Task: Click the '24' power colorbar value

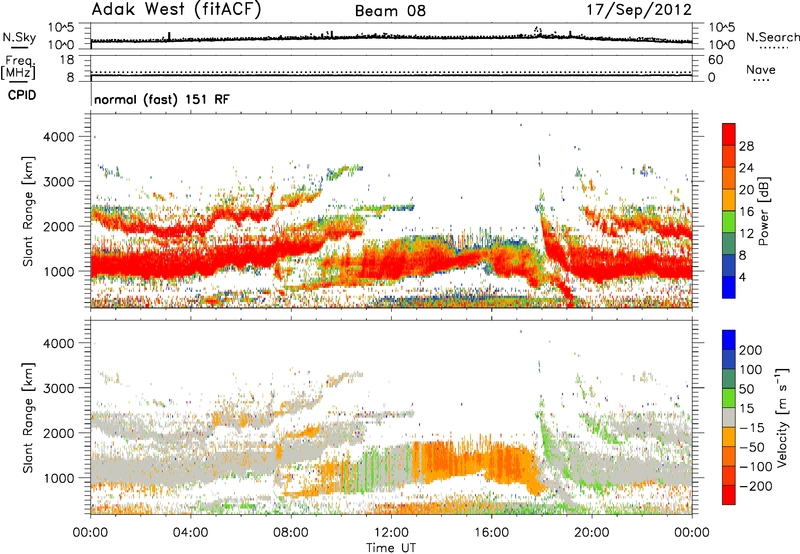Action: [x=746, y=168]
